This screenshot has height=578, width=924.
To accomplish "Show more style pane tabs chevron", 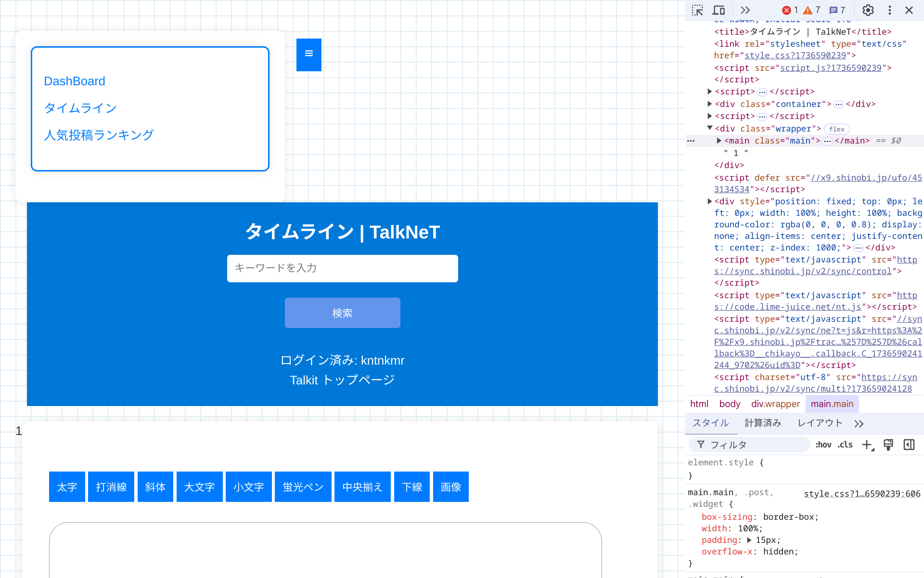I will [859, 424].
